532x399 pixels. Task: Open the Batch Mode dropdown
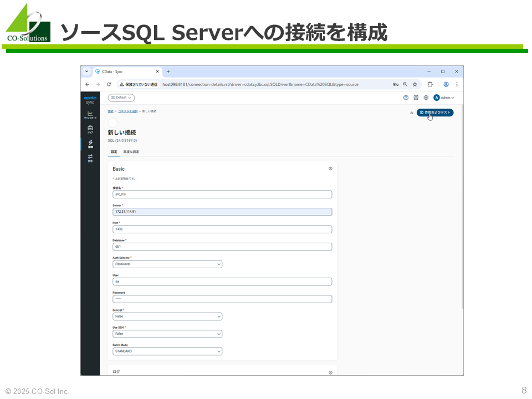click(167, 351)
